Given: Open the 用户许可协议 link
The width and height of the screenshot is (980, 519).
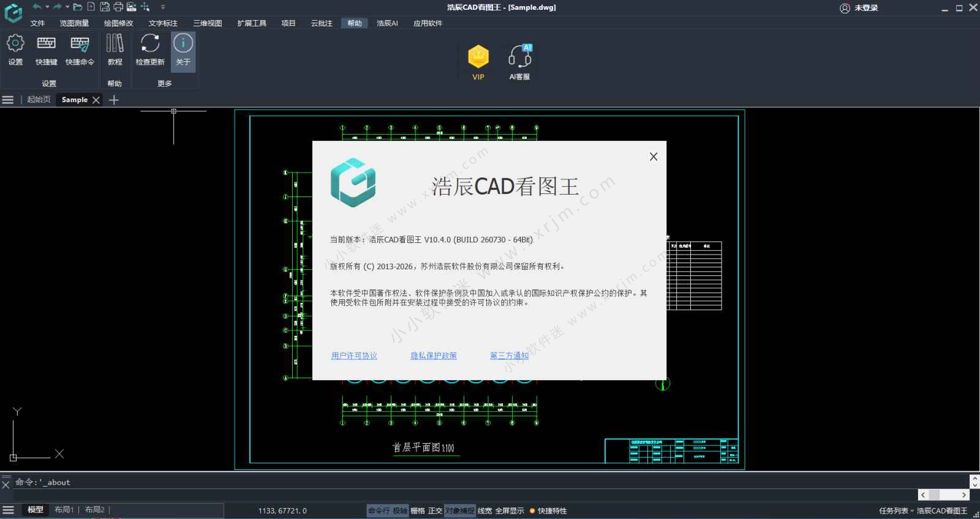Looking at the screenshot, I should 354,356.
